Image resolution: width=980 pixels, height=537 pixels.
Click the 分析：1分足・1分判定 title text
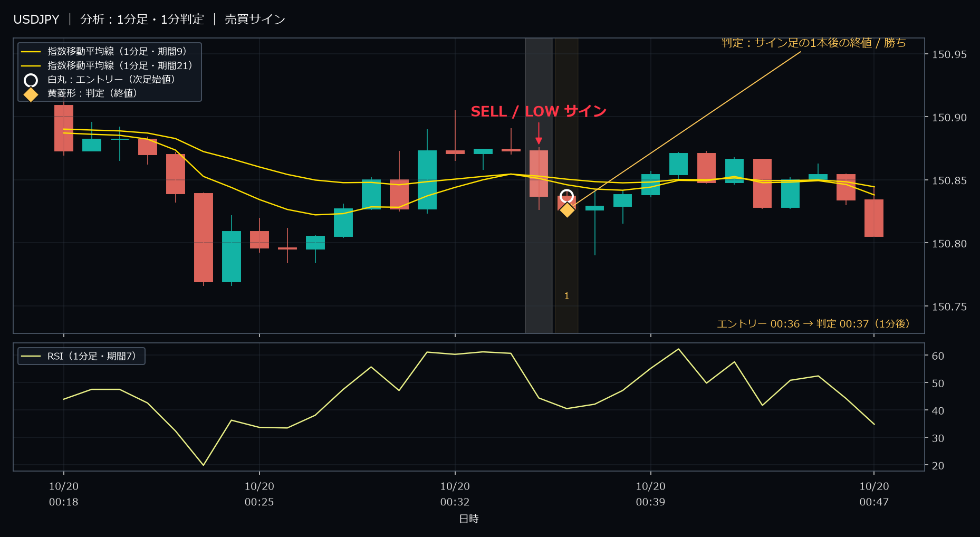(x=142, y=20)
